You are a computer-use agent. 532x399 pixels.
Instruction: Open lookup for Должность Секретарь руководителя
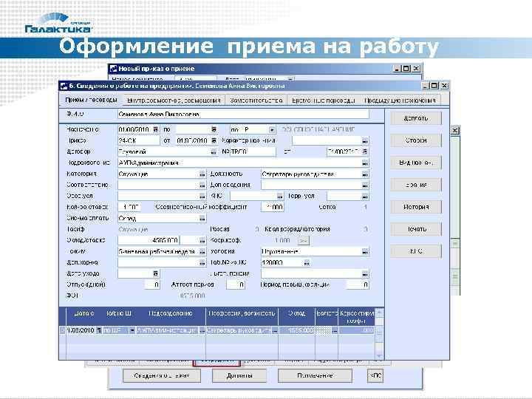(365, 174)
